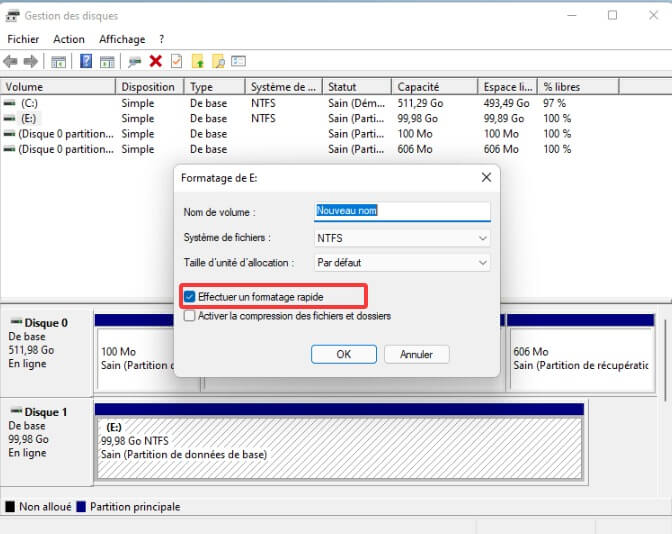This screenshot has height=534, width=672.
Task: Sort by the Système de ... column header
Action: (284, 87)
